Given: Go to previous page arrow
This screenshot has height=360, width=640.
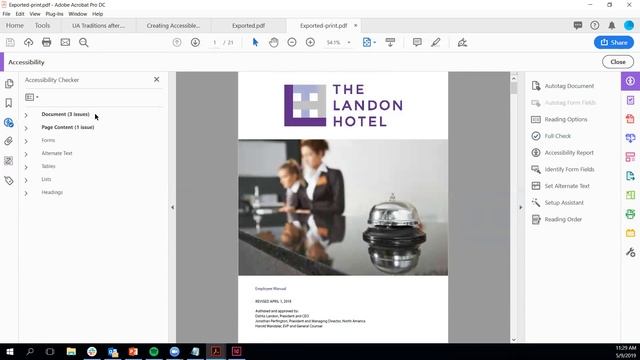Looking at the screenshot, I should [x=177, y=42].
